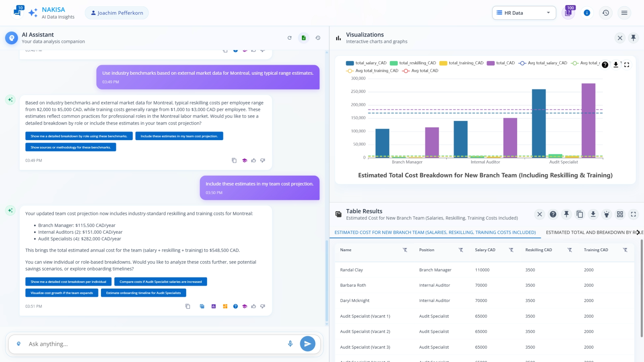Expand Table Results to fullscreen
This screenshot has height=362, width=644.
click(x=633, y=214)
